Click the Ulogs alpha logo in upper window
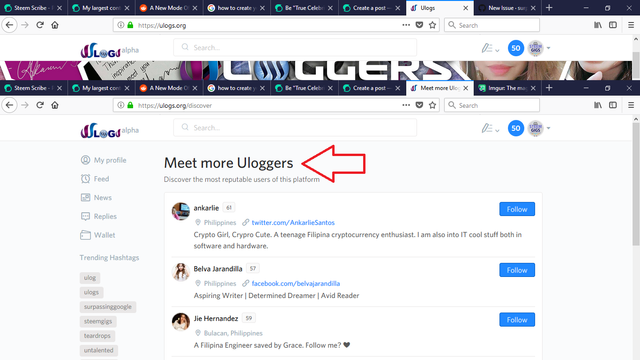This screenshot has width=640, height=360. coord(109,51)
